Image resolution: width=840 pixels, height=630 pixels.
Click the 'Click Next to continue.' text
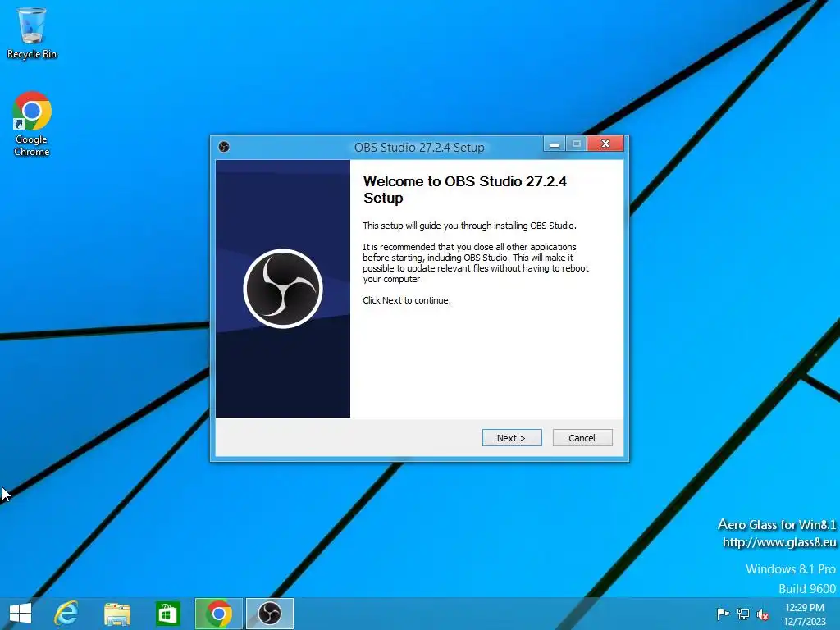(407, 300)
